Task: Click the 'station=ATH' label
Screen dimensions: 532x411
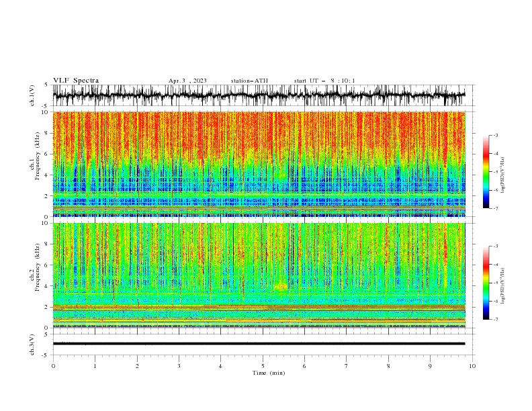Action: 249,81
